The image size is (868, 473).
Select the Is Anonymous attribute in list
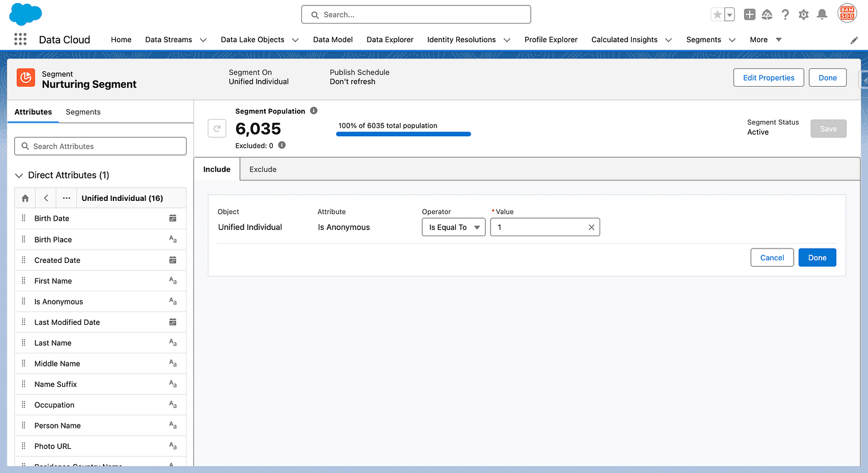point(59,302)
